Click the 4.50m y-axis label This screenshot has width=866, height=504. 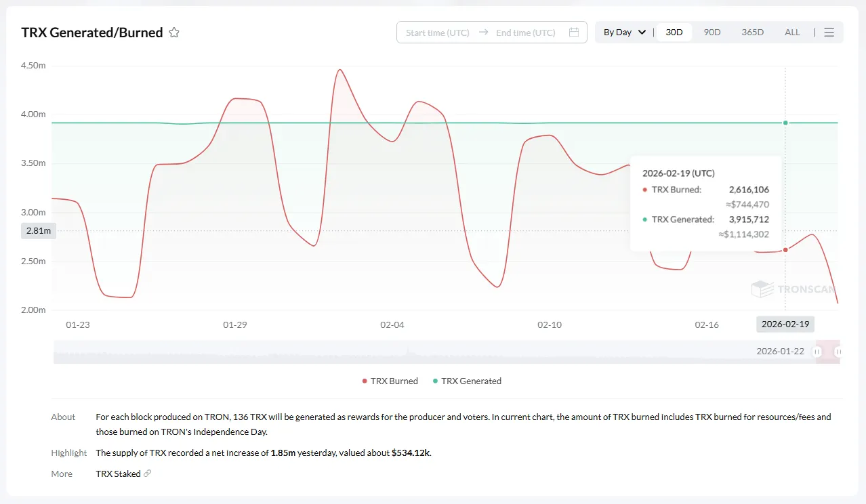click(x=33, y=66)
